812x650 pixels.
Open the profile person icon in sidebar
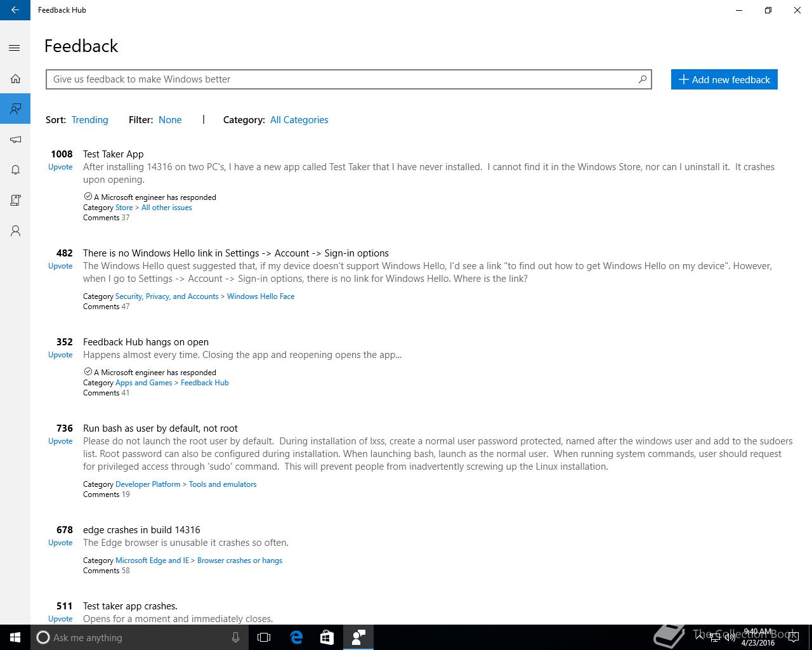tap(15, 231)
